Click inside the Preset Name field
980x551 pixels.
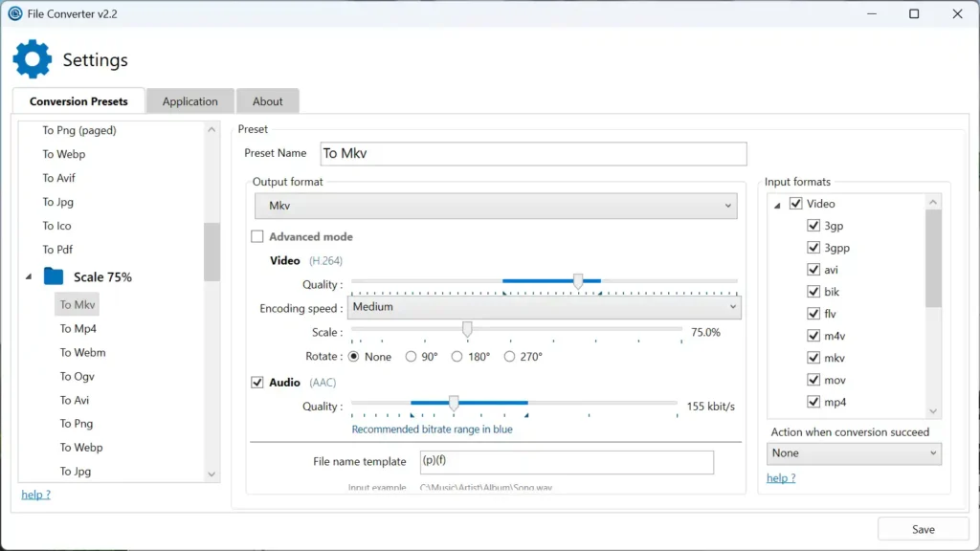tap(533, 153)
